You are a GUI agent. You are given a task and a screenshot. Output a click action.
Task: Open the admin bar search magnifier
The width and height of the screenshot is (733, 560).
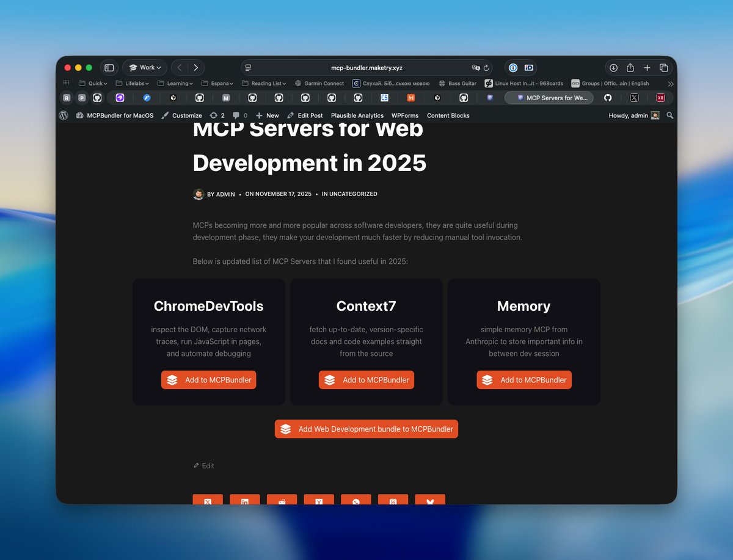(669, 115)
